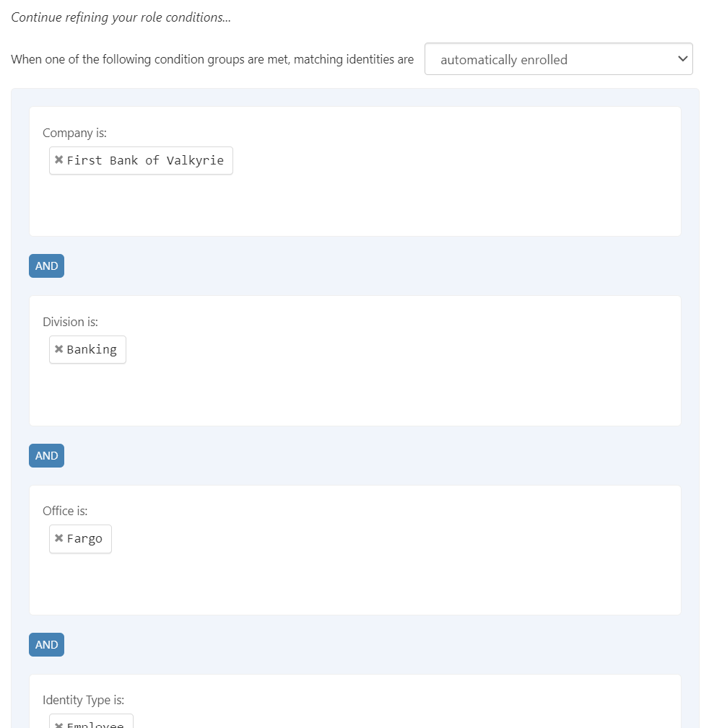This screenshot has width=709, height=728.
Task: Click into the Office condition field
Action: (x=433, y=570)
